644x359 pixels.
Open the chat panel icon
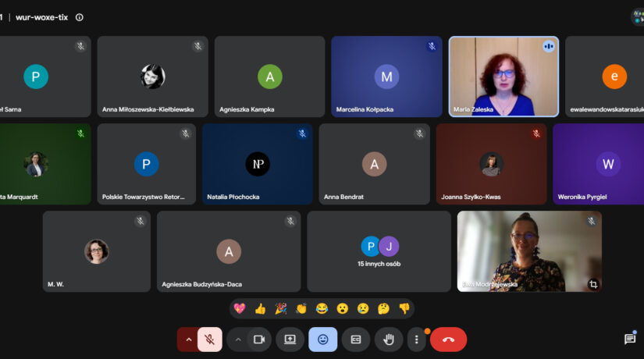coord(630,339)
